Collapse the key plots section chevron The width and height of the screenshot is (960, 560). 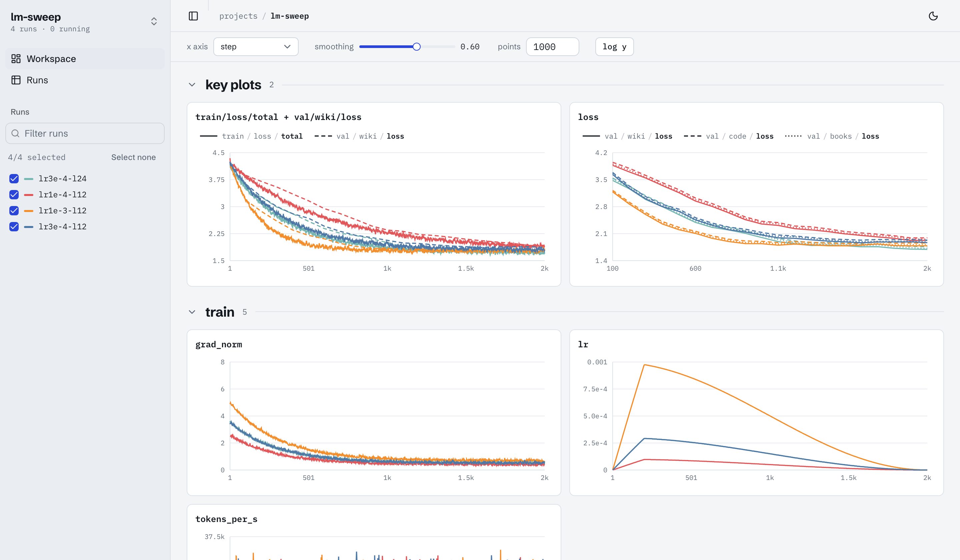[192, 85]
